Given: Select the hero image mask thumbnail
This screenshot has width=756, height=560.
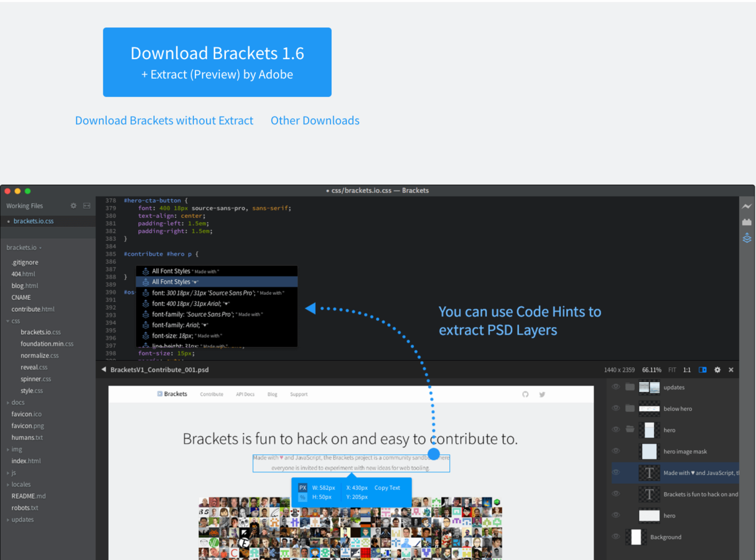Looking at the screenshot, I should tap(649, 451).
